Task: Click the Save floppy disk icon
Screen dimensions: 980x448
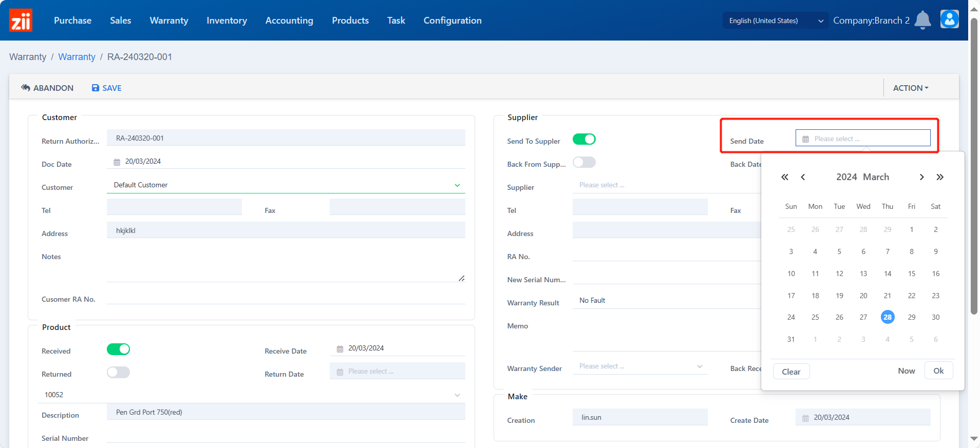Action: click(x=95, y=88)
